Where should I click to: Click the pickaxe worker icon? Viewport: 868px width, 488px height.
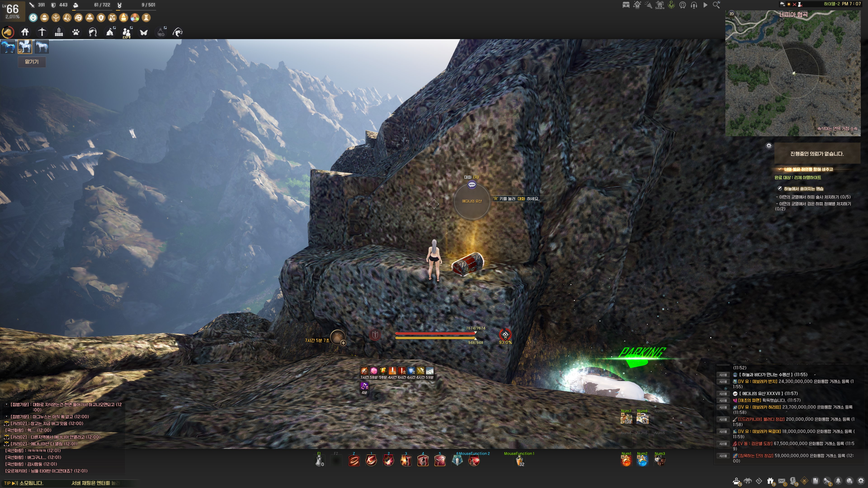coord(42,32)
